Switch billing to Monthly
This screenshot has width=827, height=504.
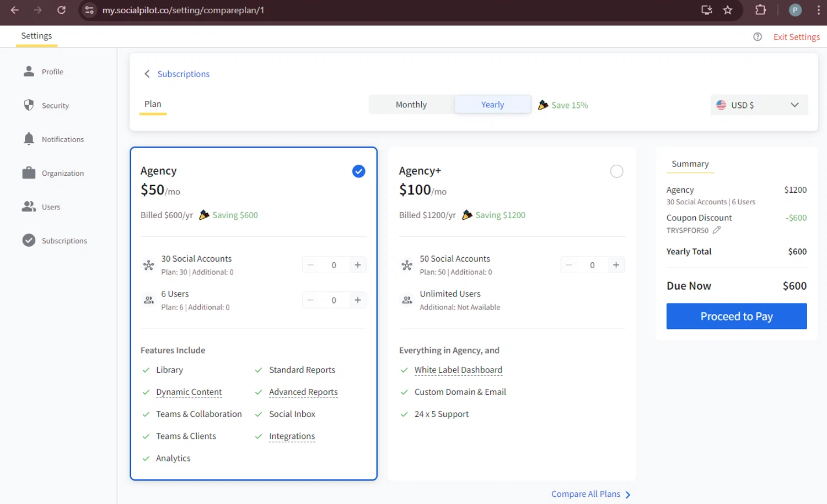pos(411,105)
